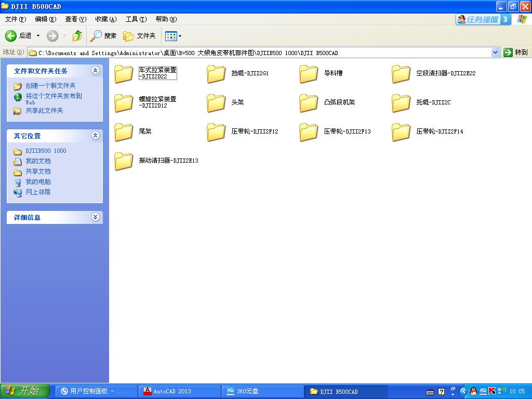The height and width of the screenshot is (399, 532).
Task: Click the Search (搜索) toolbar icon
Action: point(97,36)
